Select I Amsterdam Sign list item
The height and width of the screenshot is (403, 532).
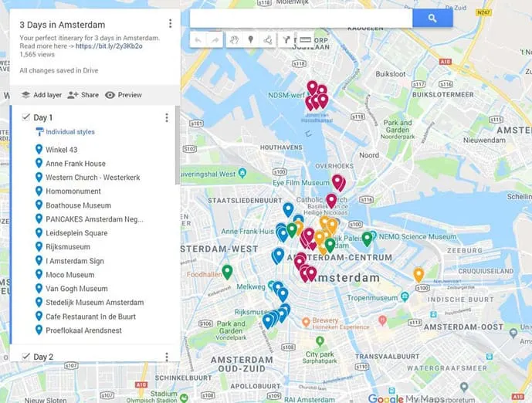(75, 261)
